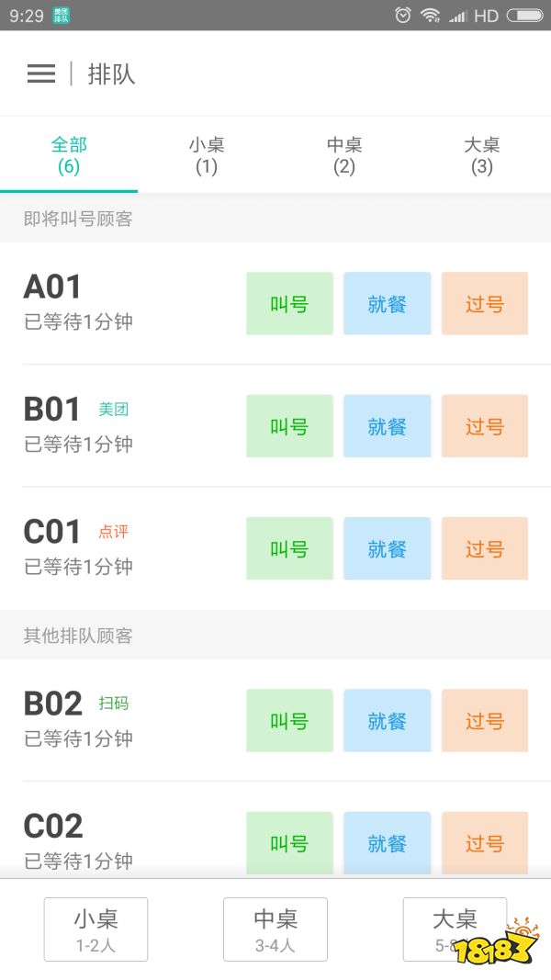Skip ticket C01 with 过号
This screenshot has height=980, width=551.
click(484, 548)
